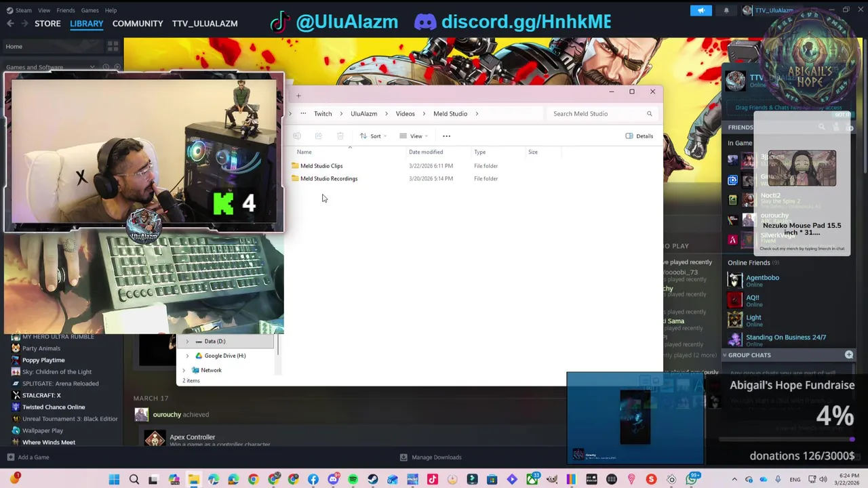Click the Delete trash icon in Explorer
868x488 pixels.
(340, 136)
